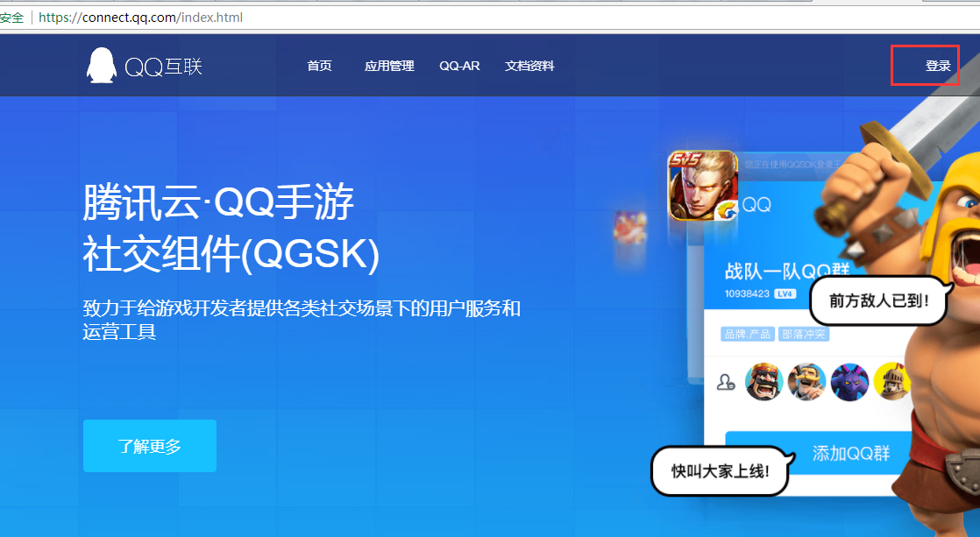Select the 品牌.产品 tag
The image size is (980, 537).
click(748, 334)
